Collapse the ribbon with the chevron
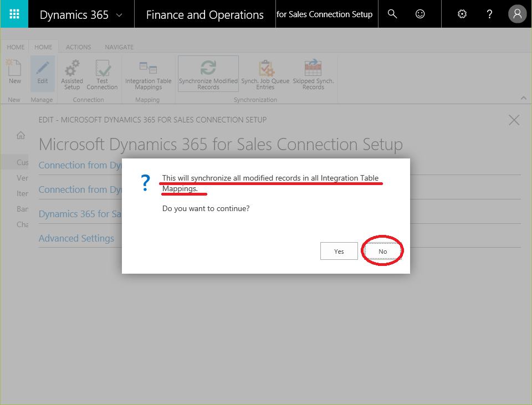The width and height of the screenshot is (532, 405). tap(524, 98)
